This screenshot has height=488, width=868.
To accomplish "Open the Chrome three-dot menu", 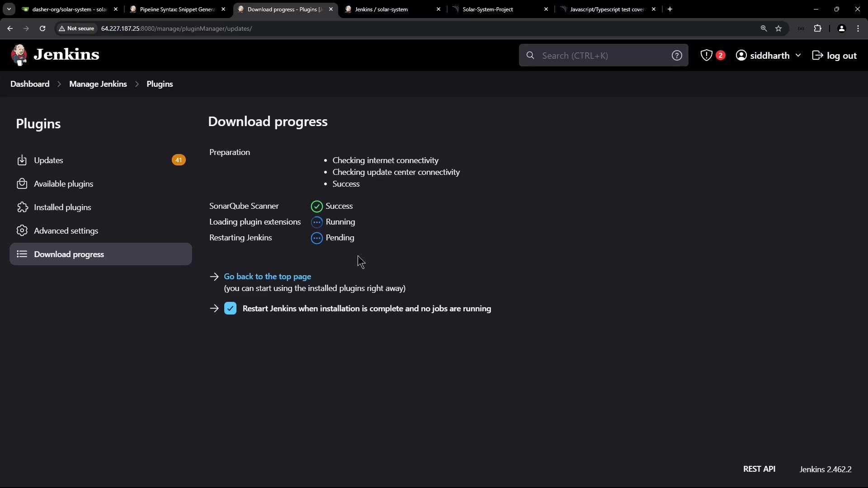I will 858,28.
